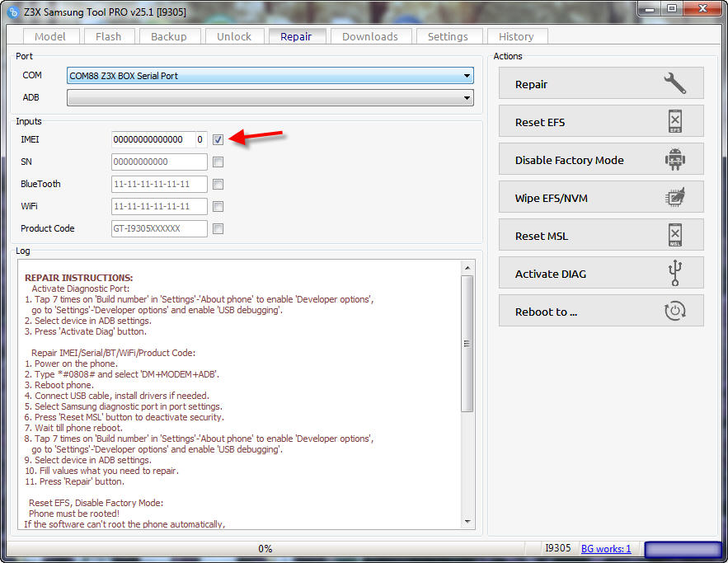Click the I9305 model text in status bar

click(x=557, y=548)
